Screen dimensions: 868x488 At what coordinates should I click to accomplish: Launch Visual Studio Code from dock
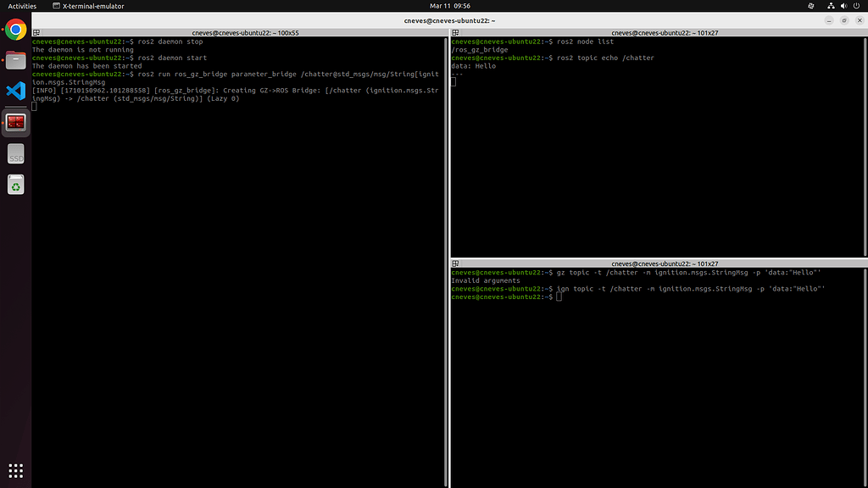[x=15, y=91]
